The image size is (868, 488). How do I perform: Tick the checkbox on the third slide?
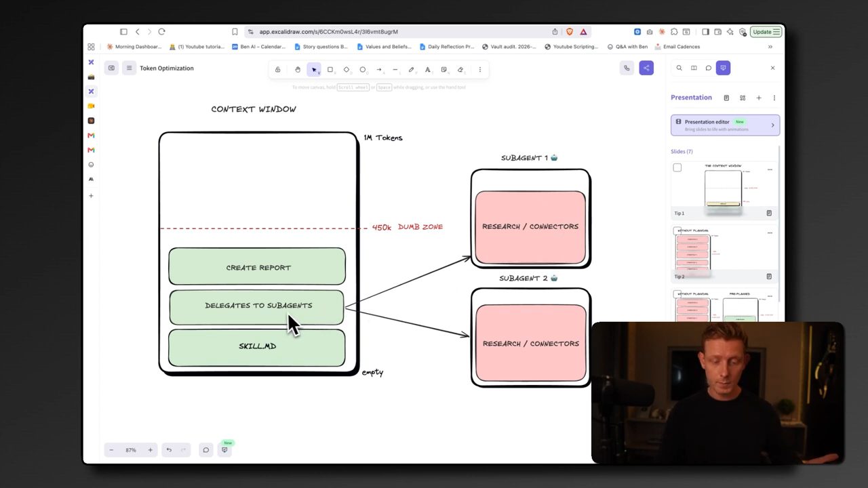677,294
